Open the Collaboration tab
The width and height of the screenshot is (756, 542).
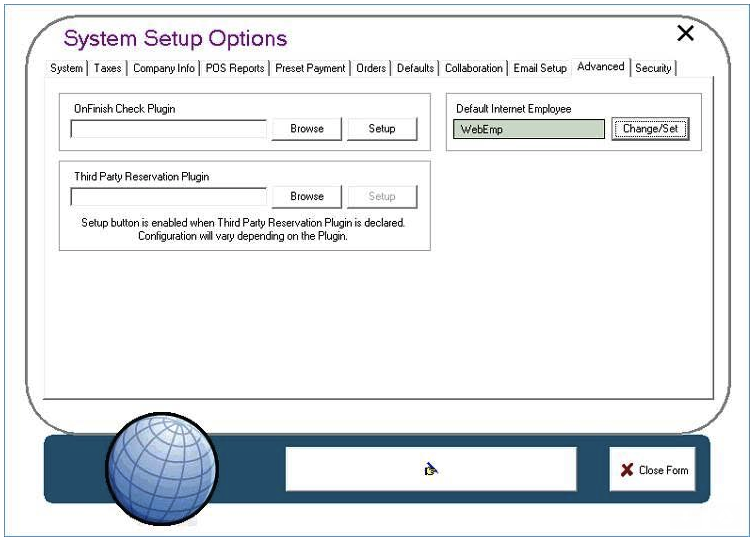[474, 68]
